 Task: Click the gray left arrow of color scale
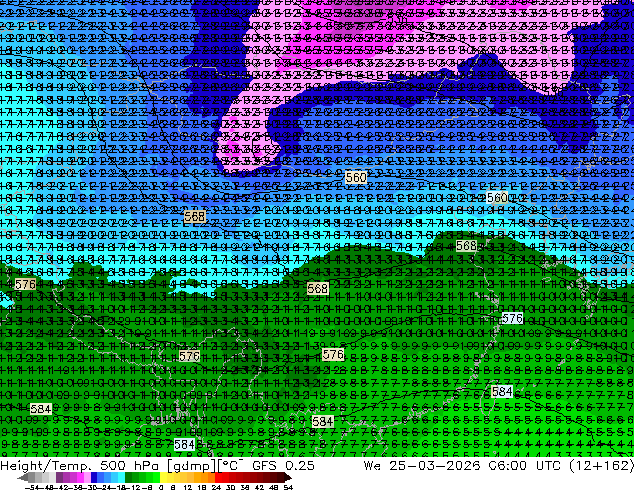tap(22, 477)
